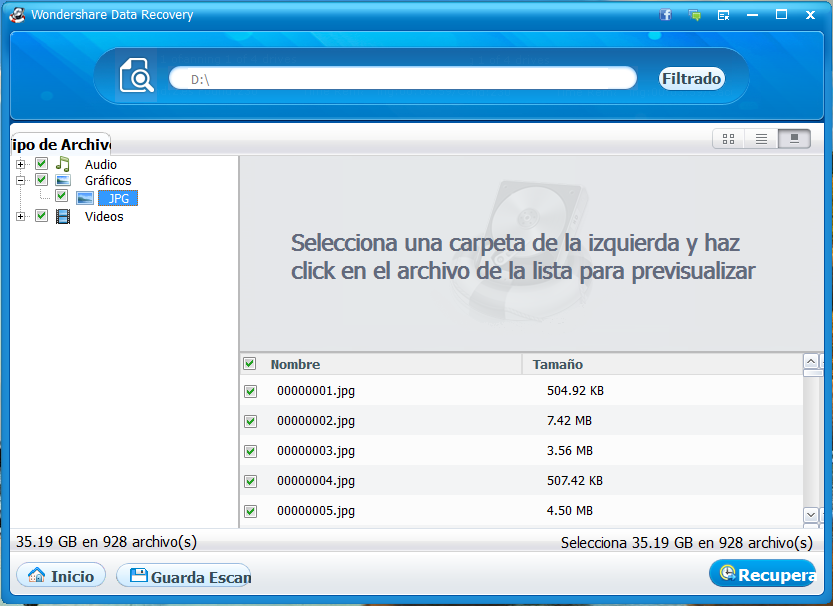Select file 00000002.jpg
Viewport: 833px width, 606px height.
(316, 421)
